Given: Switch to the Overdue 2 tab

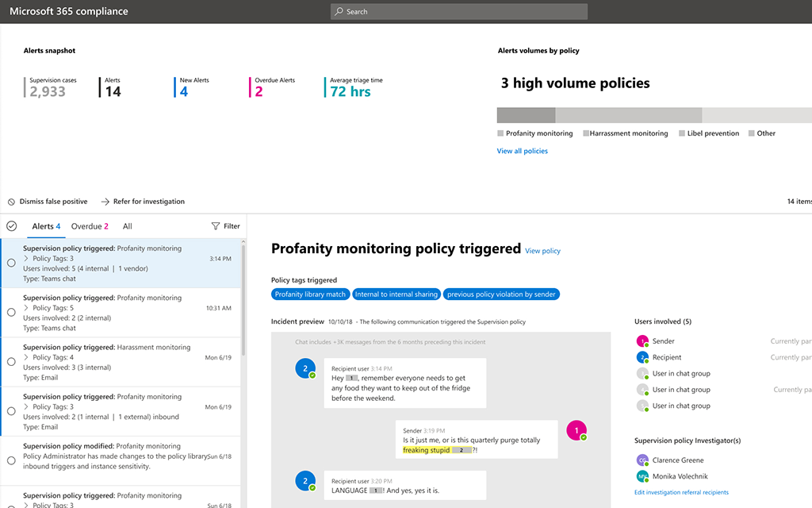Looking at the screenshot, I should [90, 226].
